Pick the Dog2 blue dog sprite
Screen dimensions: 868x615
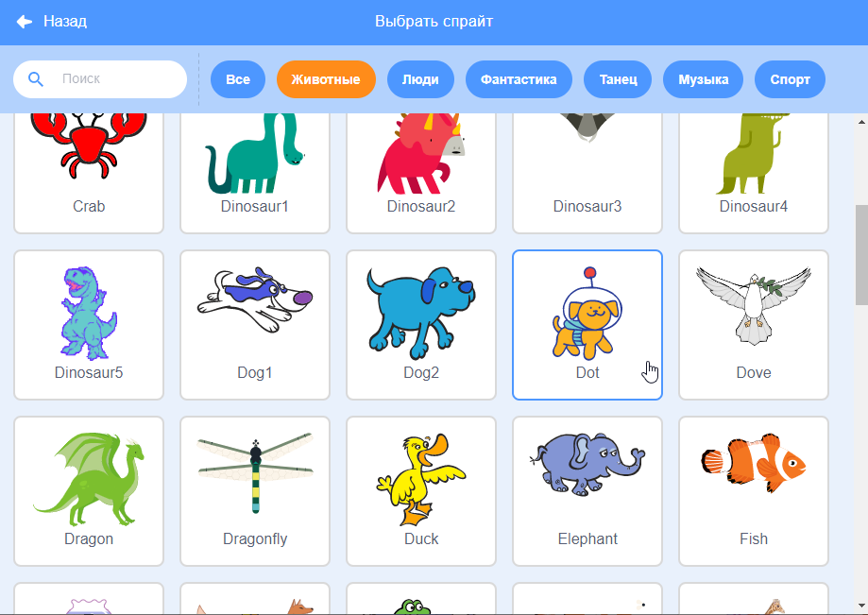(420, 325)
